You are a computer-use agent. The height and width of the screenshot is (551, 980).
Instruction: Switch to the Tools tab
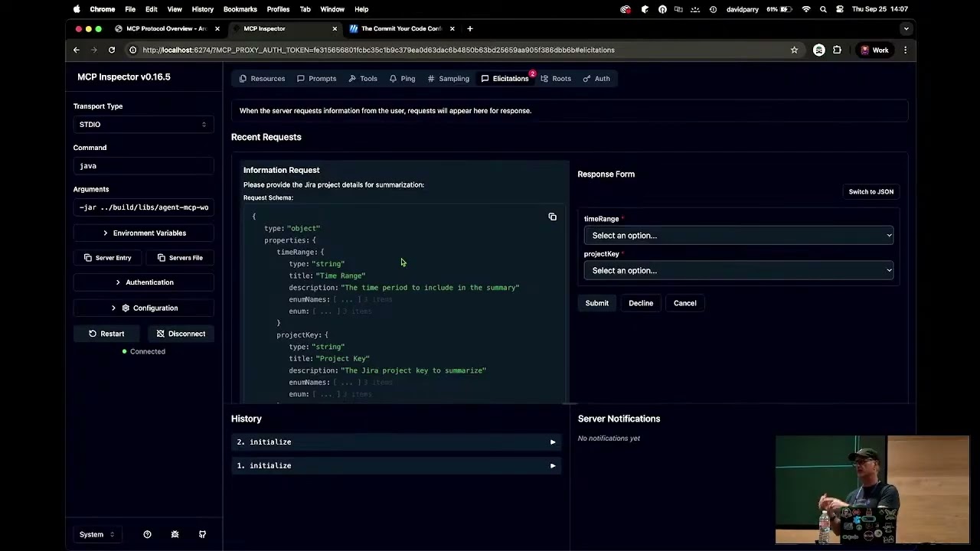(363, 78)
